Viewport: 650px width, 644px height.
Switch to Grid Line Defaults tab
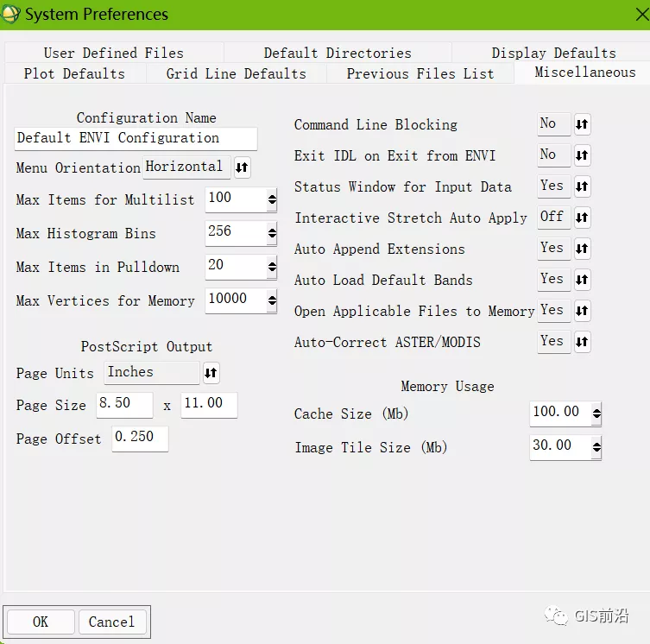(x=237, y=74)
